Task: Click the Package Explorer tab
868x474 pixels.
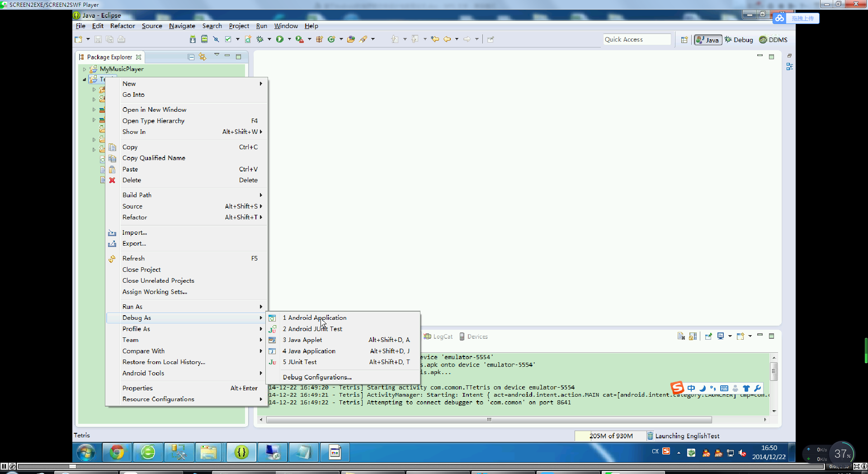Action: click(x=109, y=57)
